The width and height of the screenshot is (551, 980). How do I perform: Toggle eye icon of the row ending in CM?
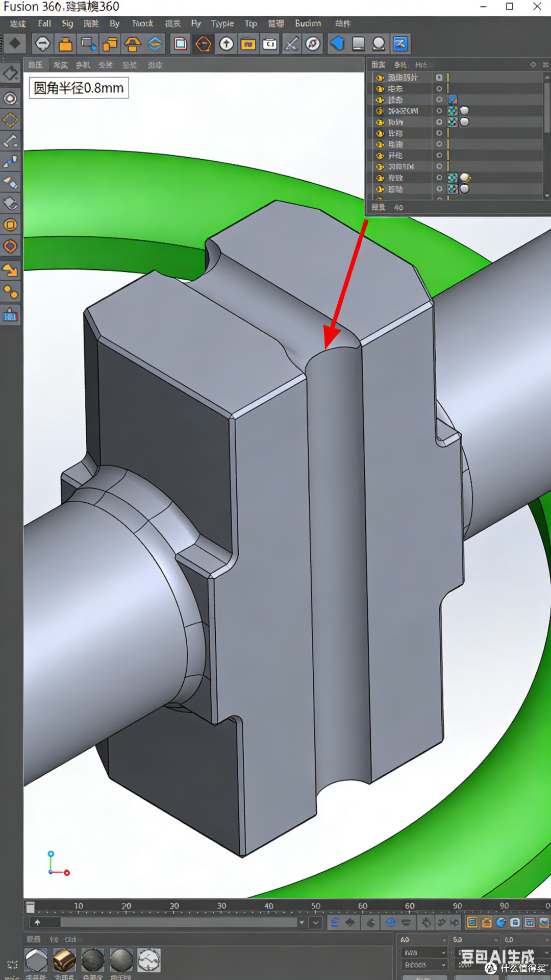[x=380, y=111]
